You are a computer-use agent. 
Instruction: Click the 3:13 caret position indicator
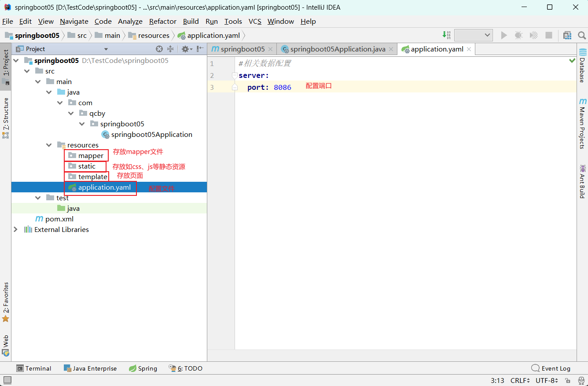[x=497, y=380]
